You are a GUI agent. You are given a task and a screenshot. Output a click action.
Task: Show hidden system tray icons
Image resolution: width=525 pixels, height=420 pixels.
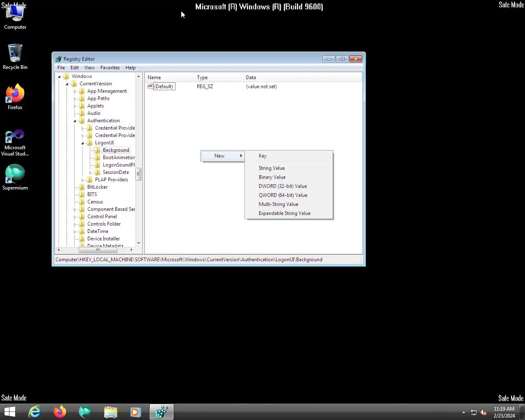(x=463, y=412)
